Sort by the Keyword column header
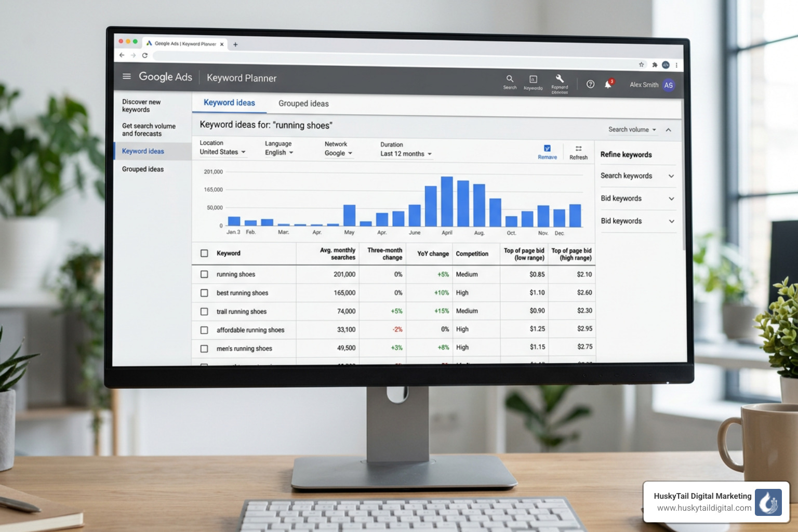 click(228, 254)
